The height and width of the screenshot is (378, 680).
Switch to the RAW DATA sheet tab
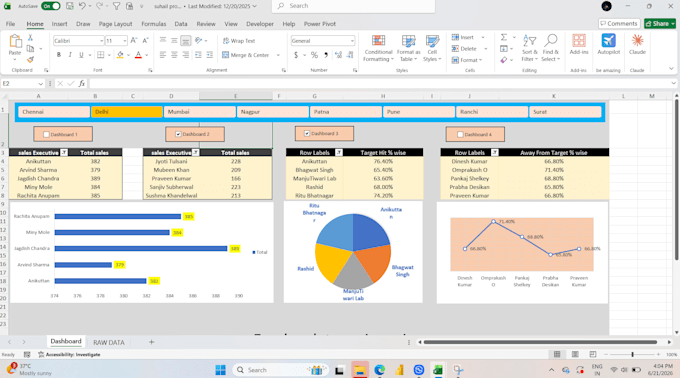click(x=109, y=342)
